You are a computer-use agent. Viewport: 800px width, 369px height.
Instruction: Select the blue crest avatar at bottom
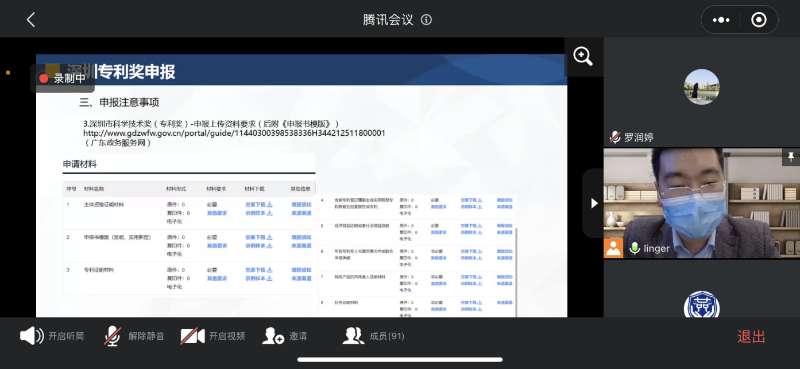[702, 305]
